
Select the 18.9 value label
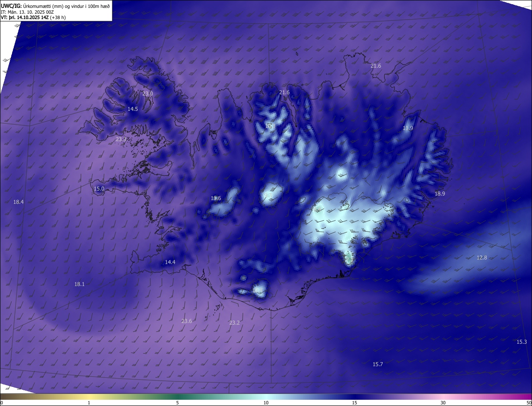point(440,194)
